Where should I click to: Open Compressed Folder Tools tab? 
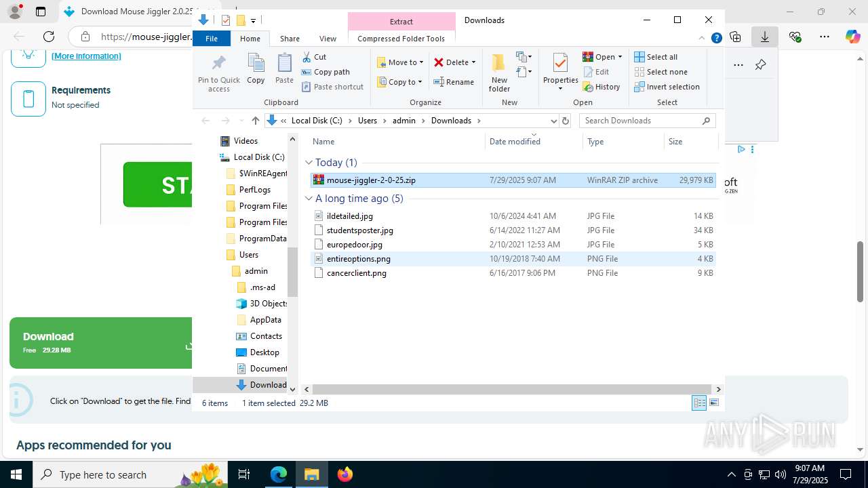click(x=401, y=39)
